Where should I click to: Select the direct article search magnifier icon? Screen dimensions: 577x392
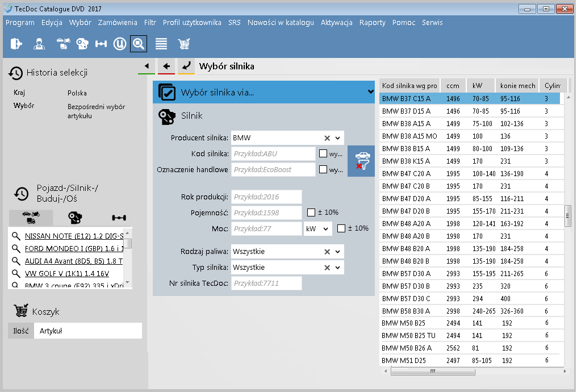(139, 44)
